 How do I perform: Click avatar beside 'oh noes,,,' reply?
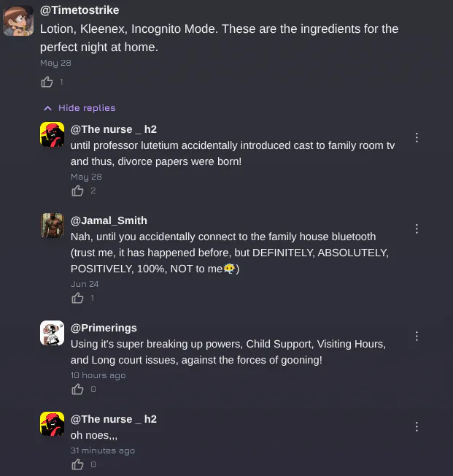pos(52,424)
